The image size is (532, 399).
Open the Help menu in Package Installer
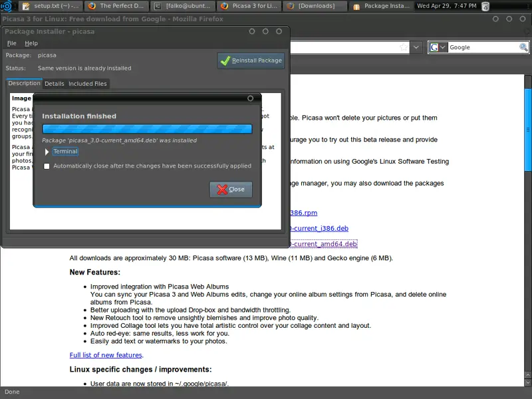coord(31,43)
